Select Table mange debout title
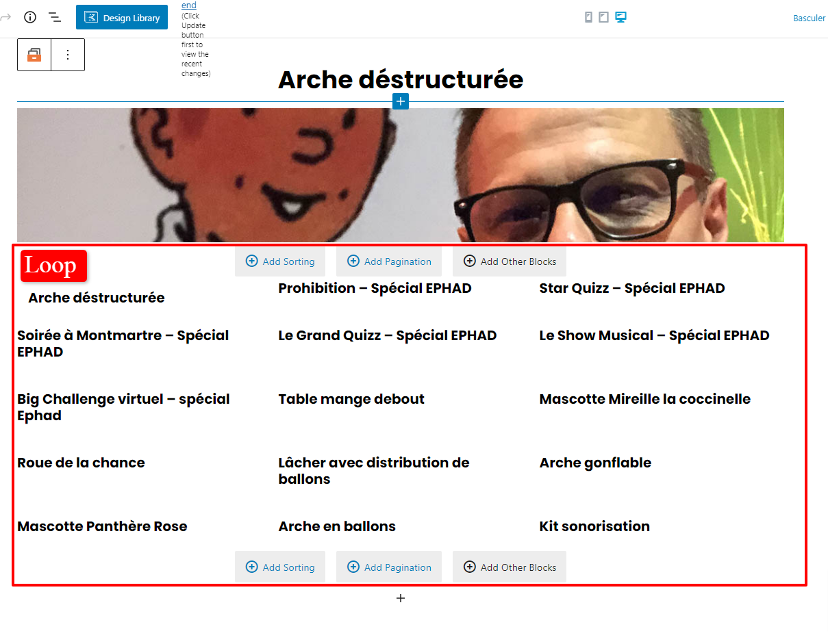 [x=351, y=399]
